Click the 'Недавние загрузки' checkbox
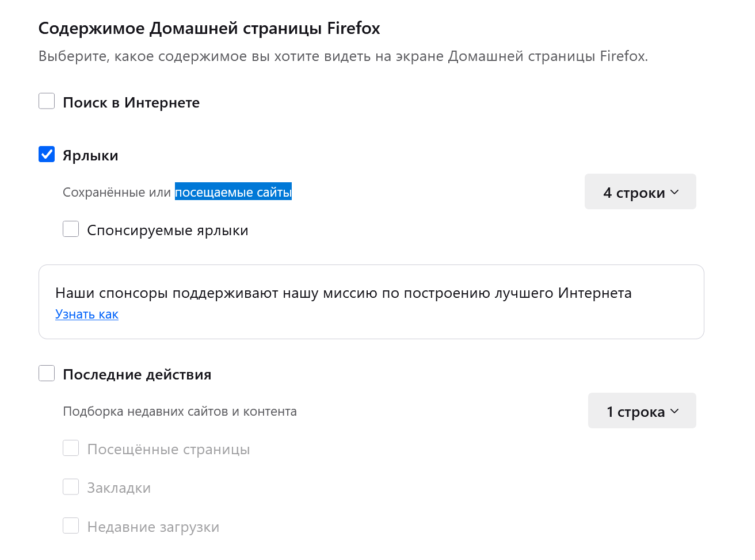The height and width of the screenshot is (560, 755). [x=71, y=526]
